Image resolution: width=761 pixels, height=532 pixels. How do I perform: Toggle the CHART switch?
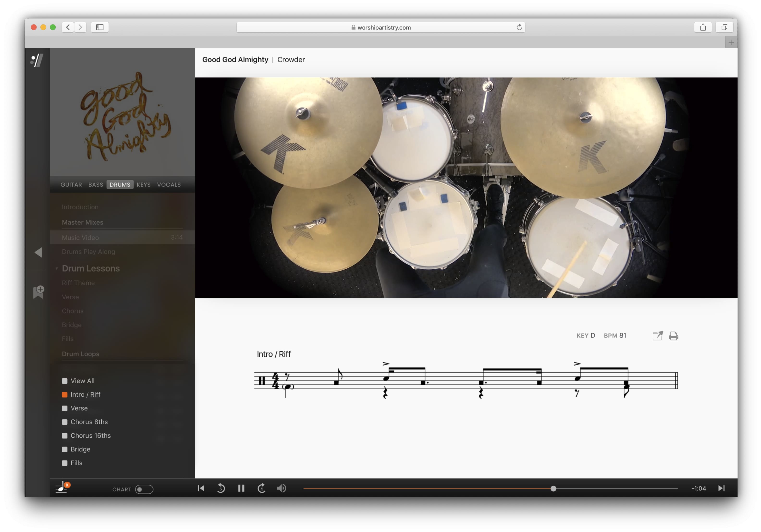144,489
